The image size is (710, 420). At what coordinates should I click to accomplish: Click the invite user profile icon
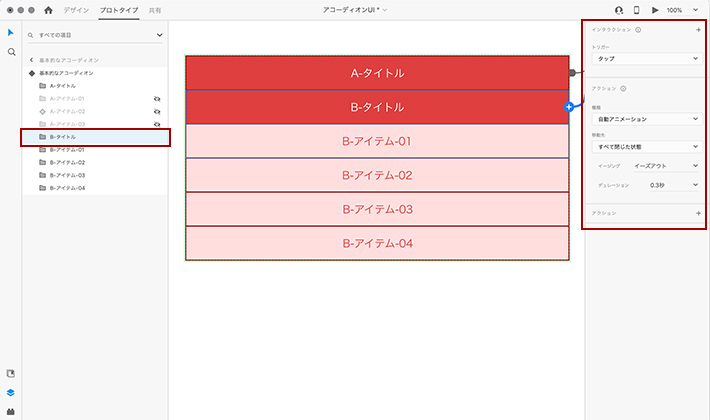(x=619, y=10)
